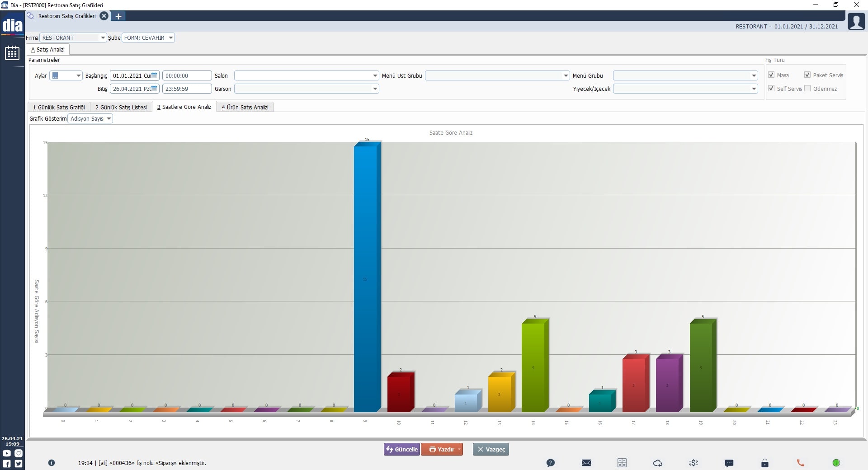Click the cloud sync icon

(x=658, y=463)
